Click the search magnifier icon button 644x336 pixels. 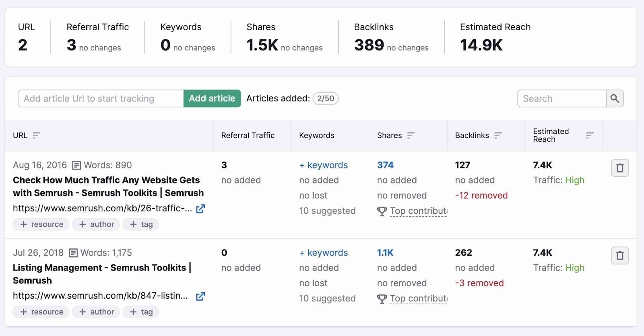[x=615, y=98]
